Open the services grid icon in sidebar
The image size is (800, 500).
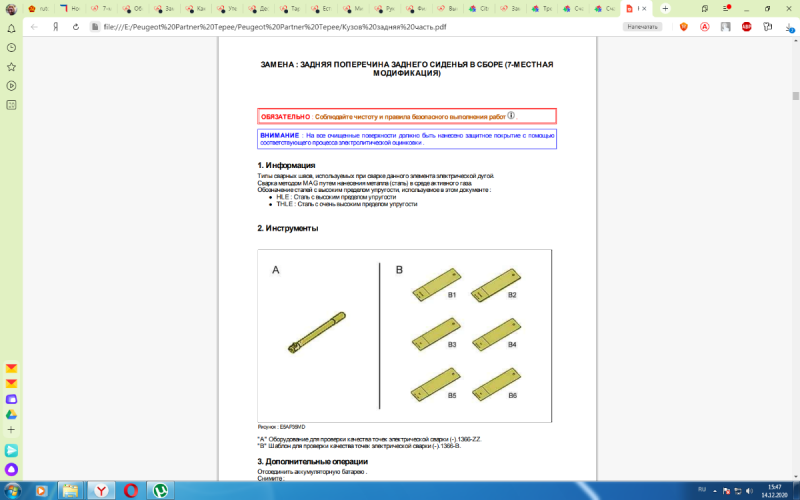[x=11, y=105]
